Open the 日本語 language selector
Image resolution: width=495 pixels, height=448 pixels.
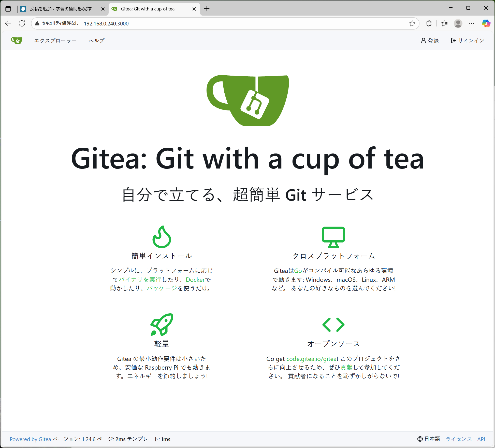click(x=429, y=439)
